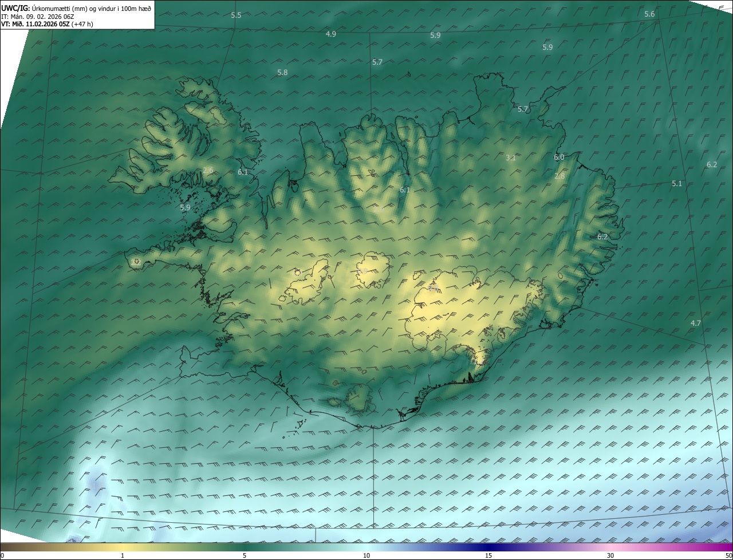733x560 pixels.
Task: Click the 5.6 value label
Action: 649,14
